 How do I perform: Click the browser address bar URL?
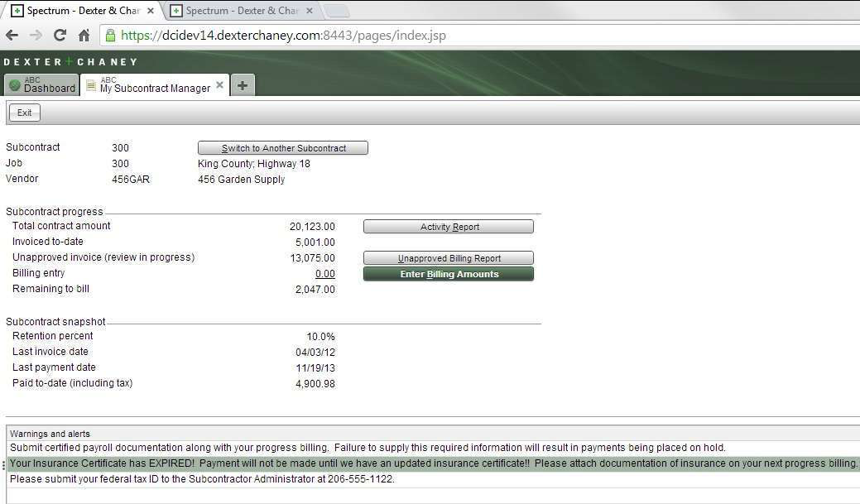[281, 36]
